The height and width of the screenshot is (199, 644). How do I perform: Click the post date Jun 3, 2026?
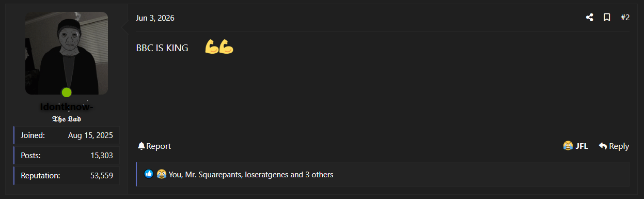coord(155,18)
